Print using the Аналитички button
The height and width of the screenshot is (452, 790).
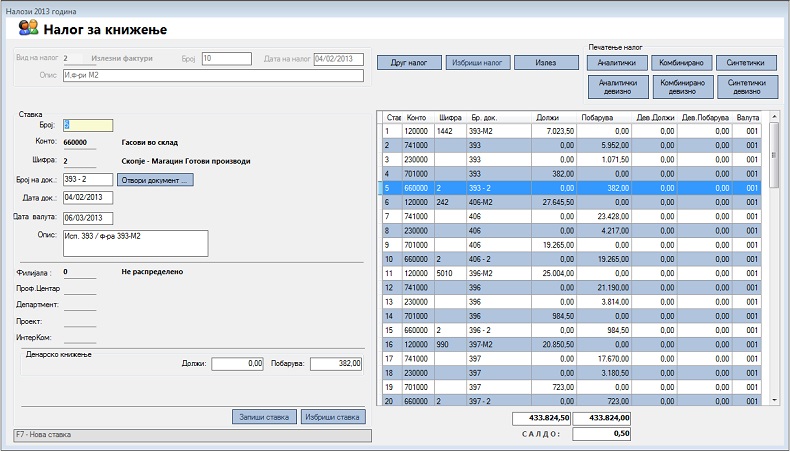[x=617, y=62]
